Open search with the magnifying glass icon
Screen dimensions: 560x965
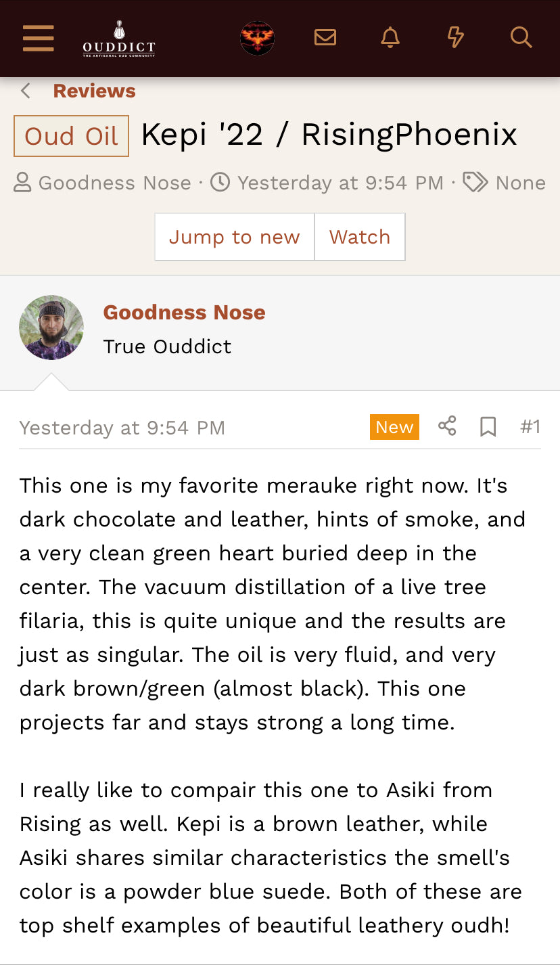point(521,37)
